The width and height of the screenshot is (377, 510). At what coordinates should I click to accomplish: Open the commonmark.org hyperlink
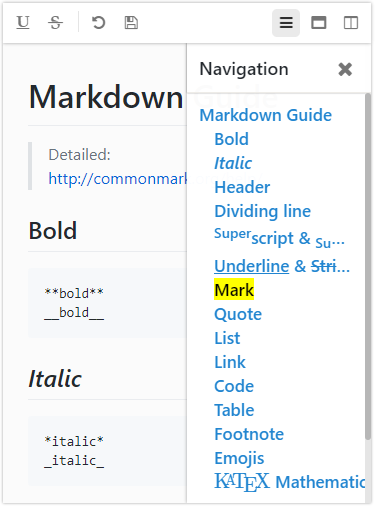[117, 179]
